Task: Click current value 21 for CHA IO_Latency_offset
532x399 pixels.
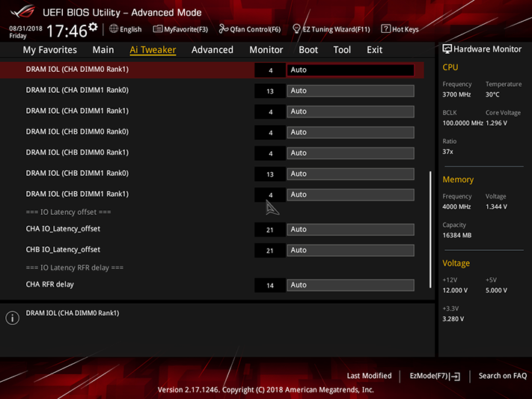Action: [270, 230]
